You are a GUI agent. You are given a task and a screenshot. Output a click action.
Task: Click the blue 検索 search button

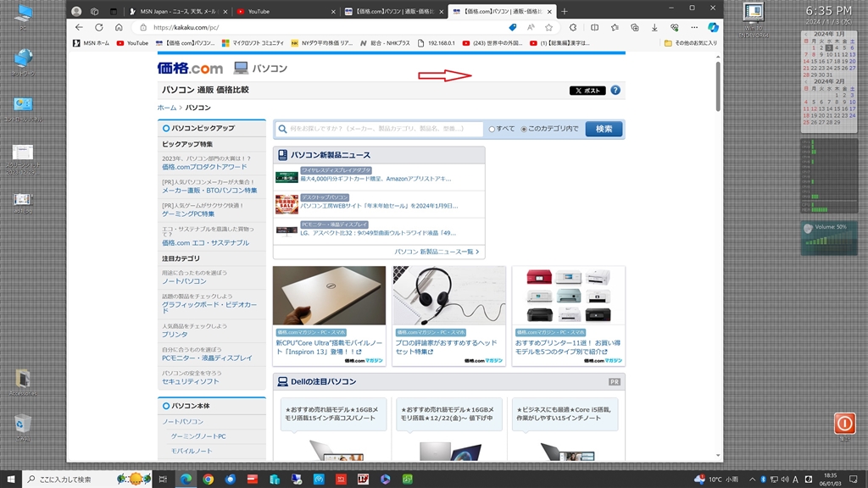pyautogui.click(x=604, y=129)
